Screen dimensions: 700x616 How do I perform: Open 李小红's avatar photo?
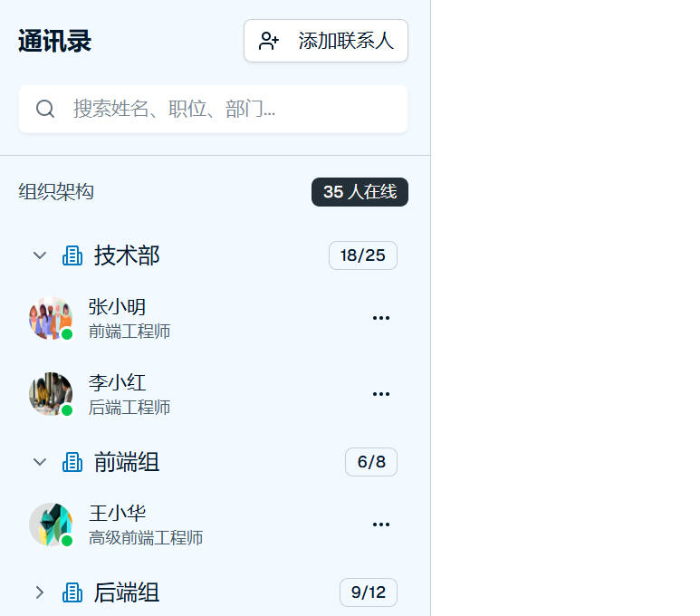[50, 394]
